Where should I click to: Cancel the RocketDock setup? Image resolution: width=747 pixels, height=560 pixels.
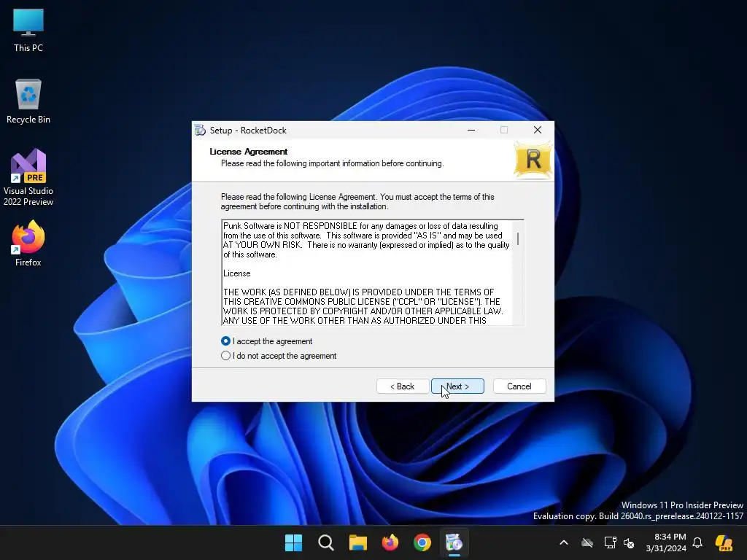coord(519,386)
